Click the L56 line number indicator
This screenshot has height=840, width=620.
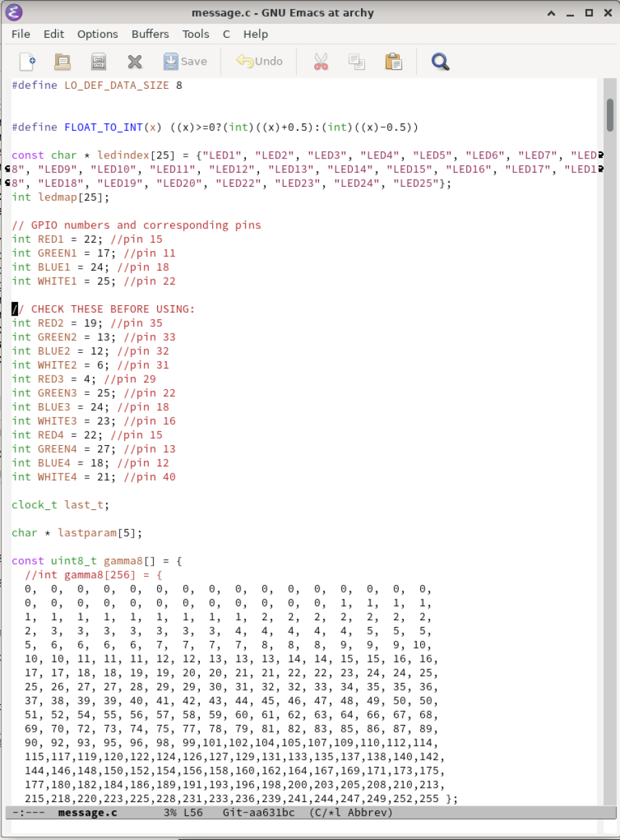194,813
